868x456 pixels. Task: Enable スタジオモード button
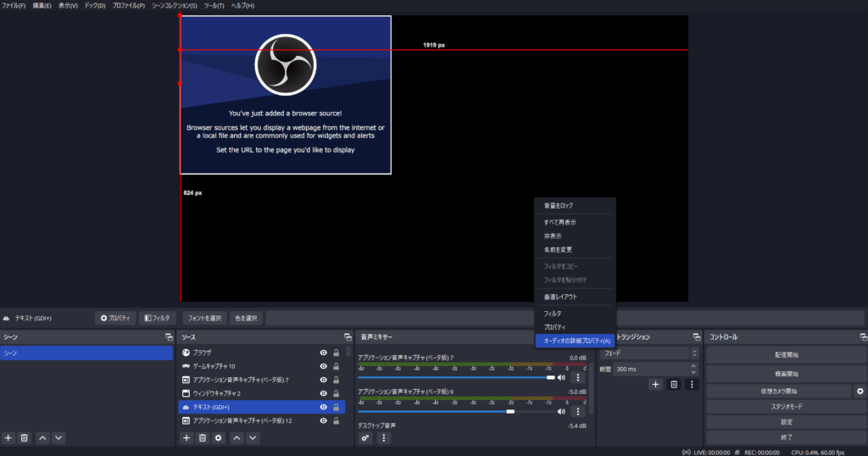click(x=786, y=406)
